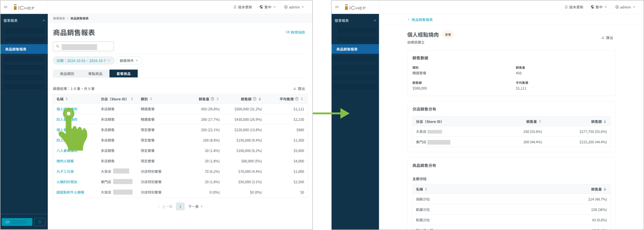This screenshot has width=644, height=230.
Task: Click the sync refresh button in sidebar footer
Action: click(17, 222)
